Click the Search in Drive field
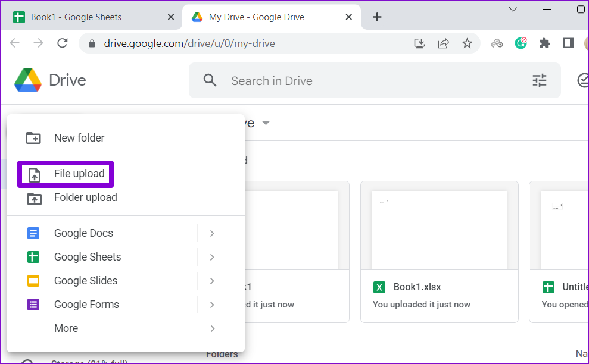Viewport: 589px width, 364px height. pyautogui.click(x=375, y=80)
